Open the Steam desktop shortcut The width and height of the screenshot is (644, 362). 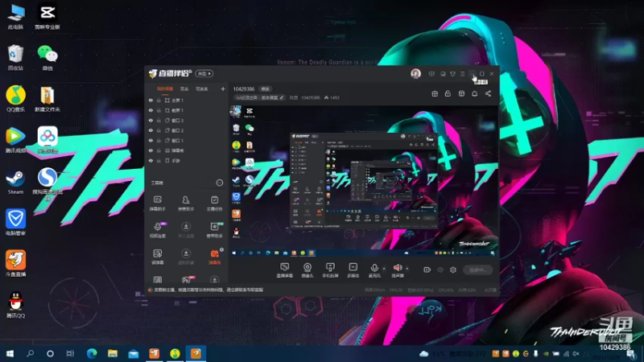(15, 183)
